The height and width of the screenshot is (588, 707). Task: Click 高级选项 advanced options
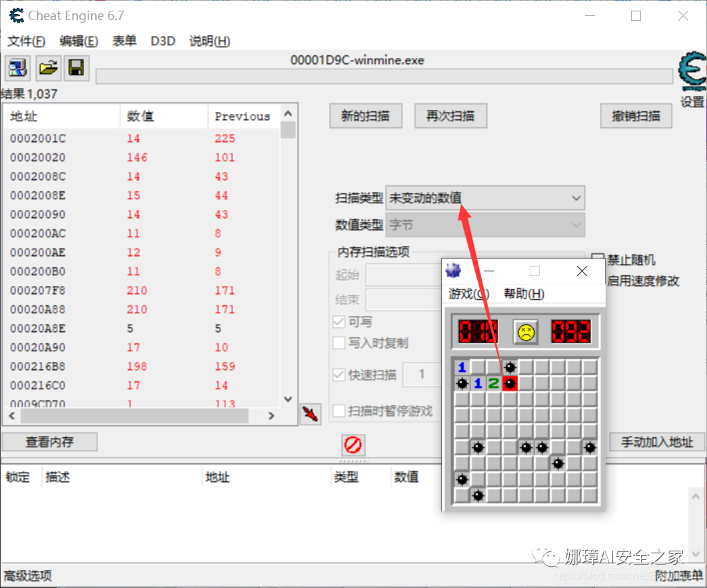[27, 576]
